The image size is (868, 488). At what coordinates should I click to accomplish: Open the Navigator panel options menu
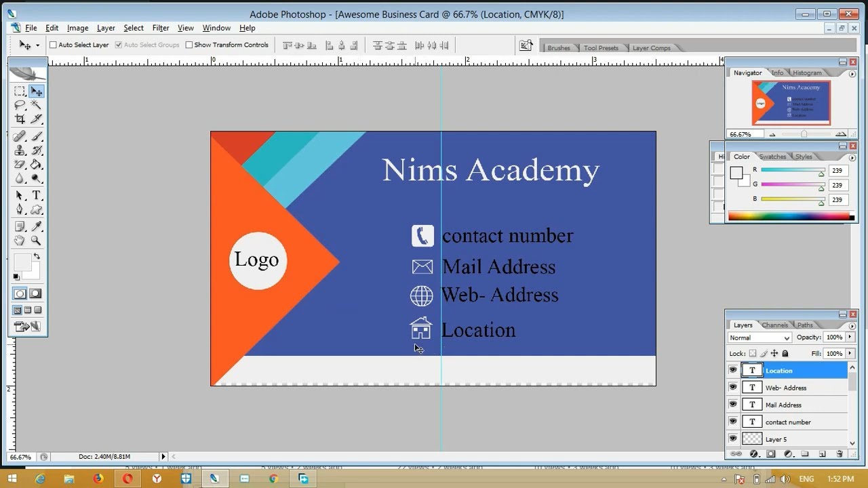852,73
